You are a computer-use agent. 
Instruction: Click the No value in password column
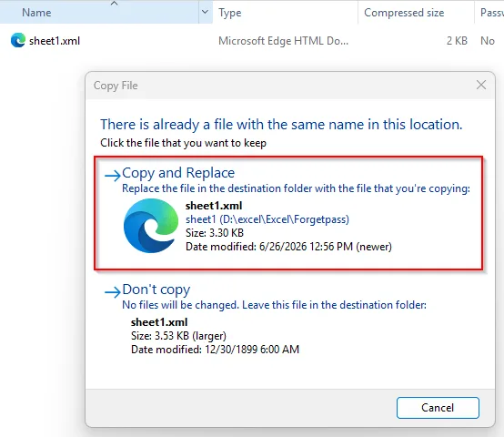click(x=488, y=41)
